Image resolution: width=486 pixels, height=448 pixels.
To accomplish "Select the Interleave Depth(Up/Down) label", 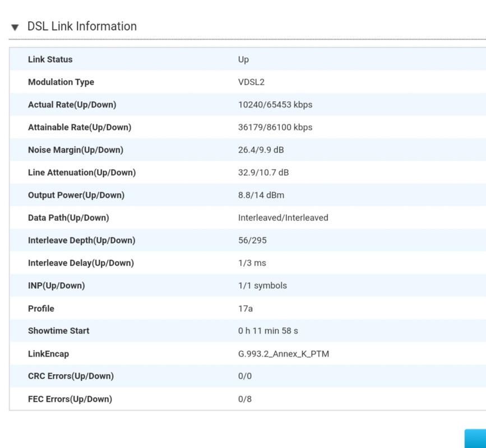I will click(81, 240).
